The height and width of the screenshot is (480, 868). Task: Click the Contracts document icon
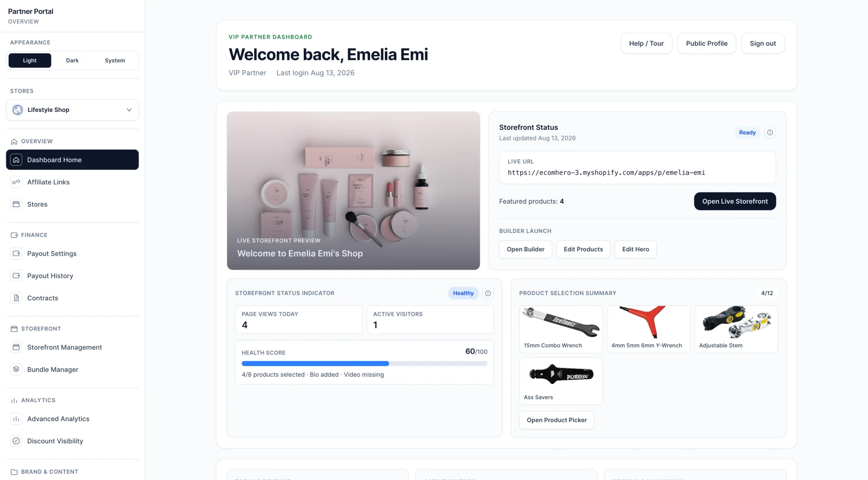coord(16,298)
